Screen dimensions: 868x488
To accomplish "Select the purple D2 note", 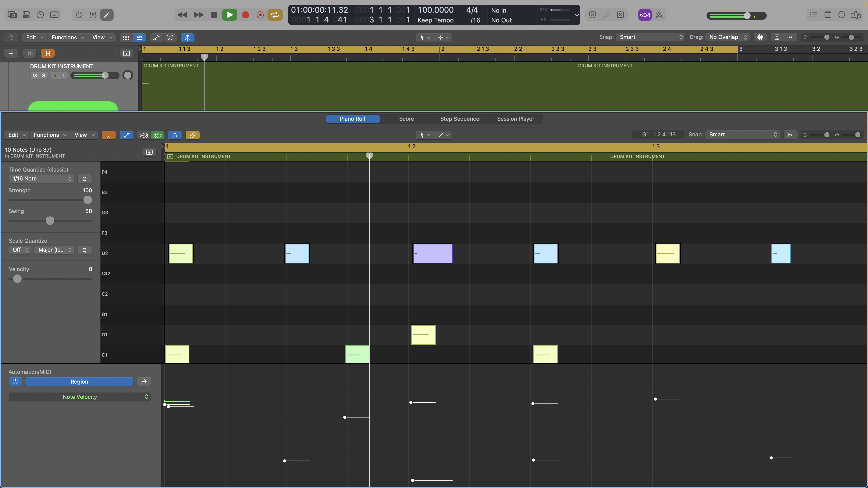I will [433, 253].
